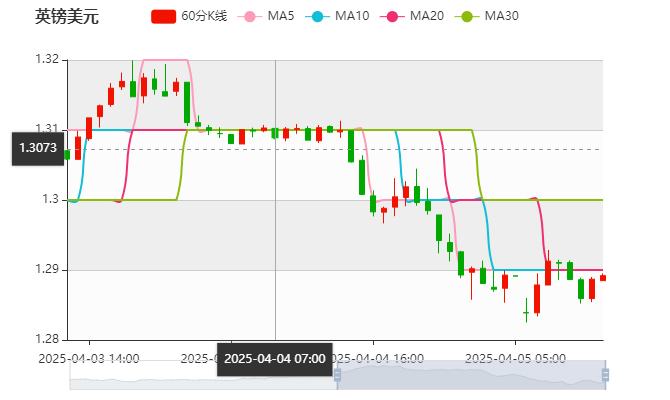670x400 pixels.
Task: Click the 1.3 y-axis tick label
Action: [50, 200]
